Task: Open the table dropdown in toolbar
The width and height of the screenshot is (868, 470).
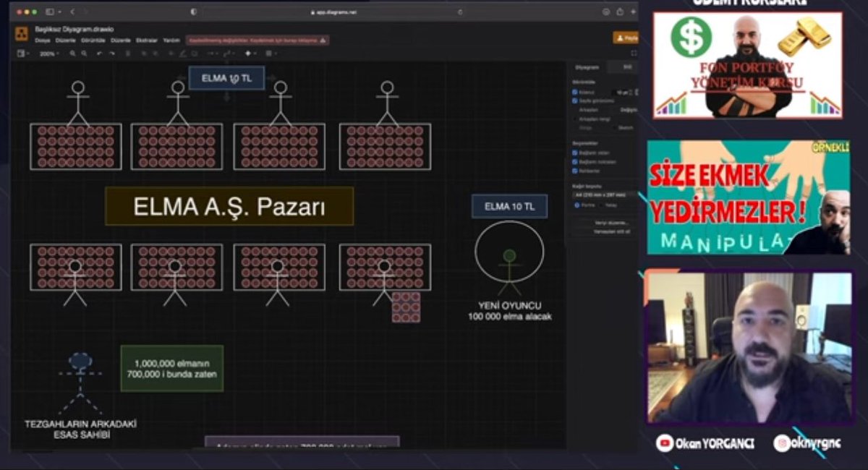Action: pyautogui.click(x=271, y=54)
